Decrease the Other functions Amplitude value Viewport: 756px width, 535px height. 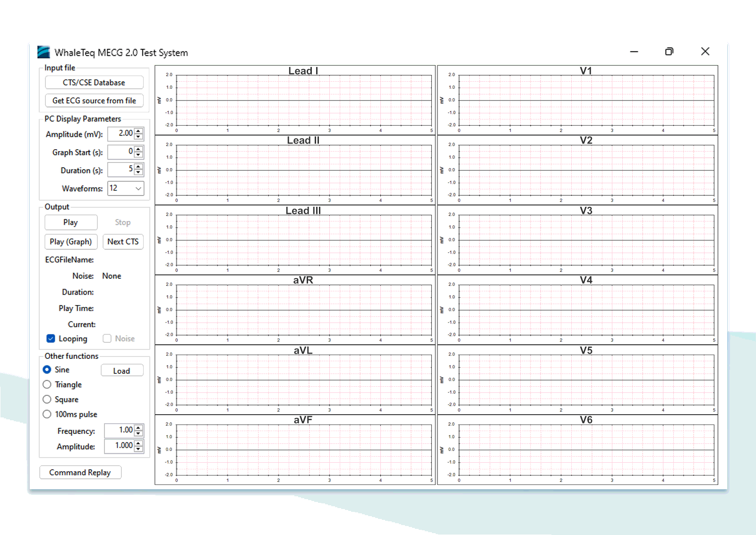(138, 449)
